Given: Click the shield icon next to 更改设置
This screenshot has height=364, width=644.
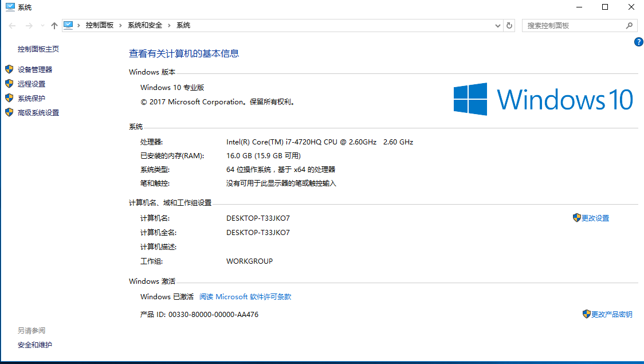Looking at the screenshot, I should (576, 218).
